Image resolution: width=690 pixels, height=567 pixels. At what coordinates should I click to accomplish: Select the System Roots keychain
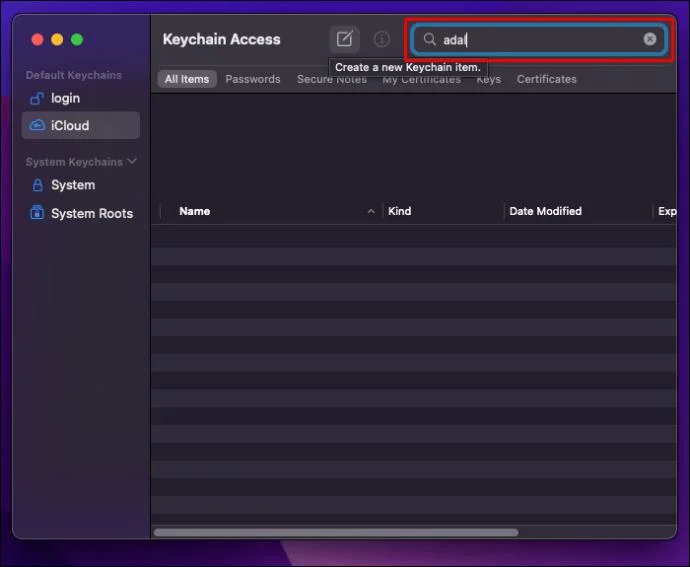tap(81, 214)
